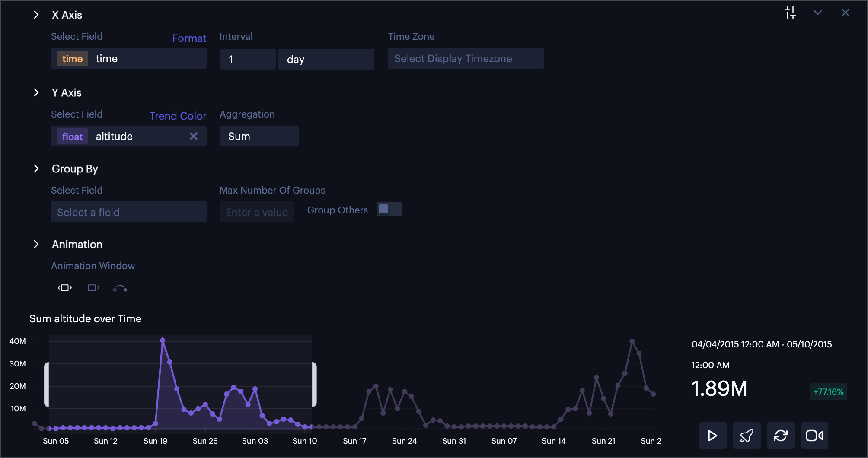The width and height of the screenshot is (868, 458).
Task: Open the day interval unit dropdown
Action: click(x=326, y=59)
